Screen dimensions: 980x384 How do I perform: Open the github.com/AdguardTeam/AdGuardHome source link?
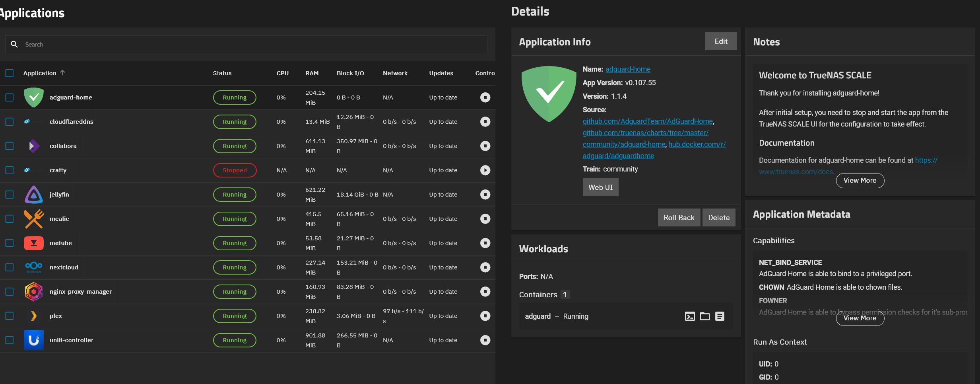(x=648, y=121)
